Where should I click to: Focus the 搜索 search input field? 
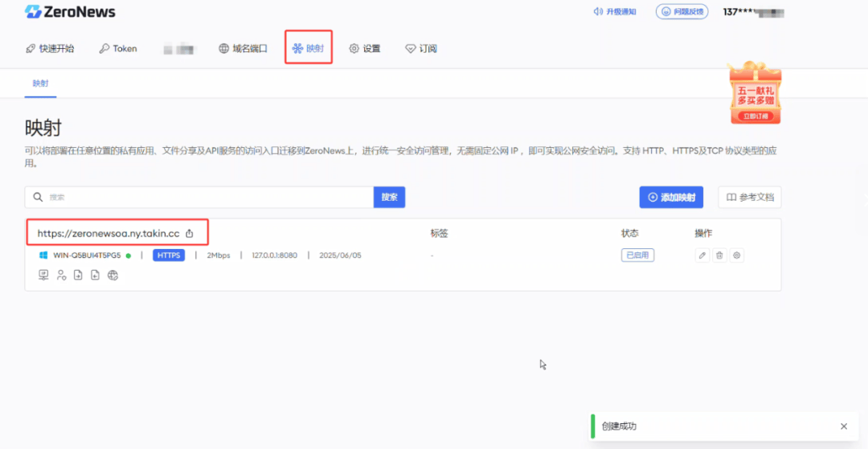[199, 198]
